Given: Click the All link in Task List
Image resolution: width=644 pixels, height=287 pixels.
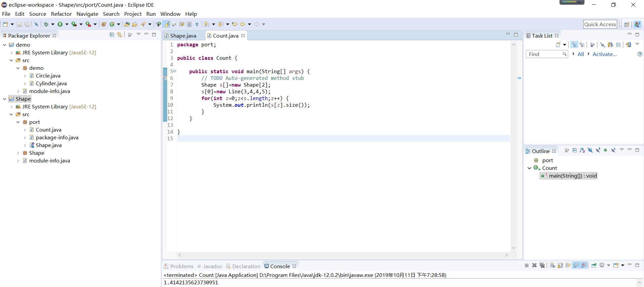Looking at the screenshot, I should click(581, 54).
